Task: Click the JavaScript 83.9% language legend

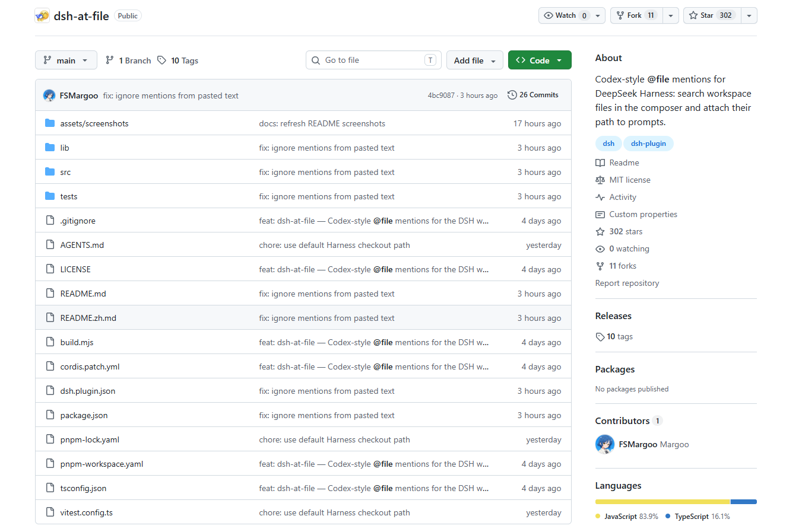Action: point(627,517)
